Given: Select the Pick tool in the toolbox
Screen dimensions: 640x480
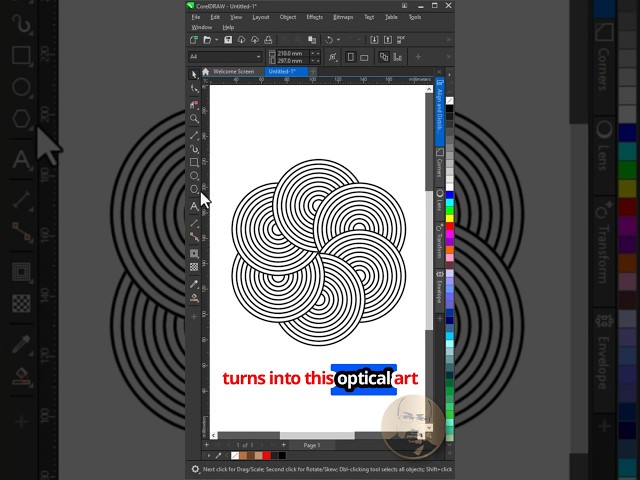Looking at the screenshot, I should 194,74.
